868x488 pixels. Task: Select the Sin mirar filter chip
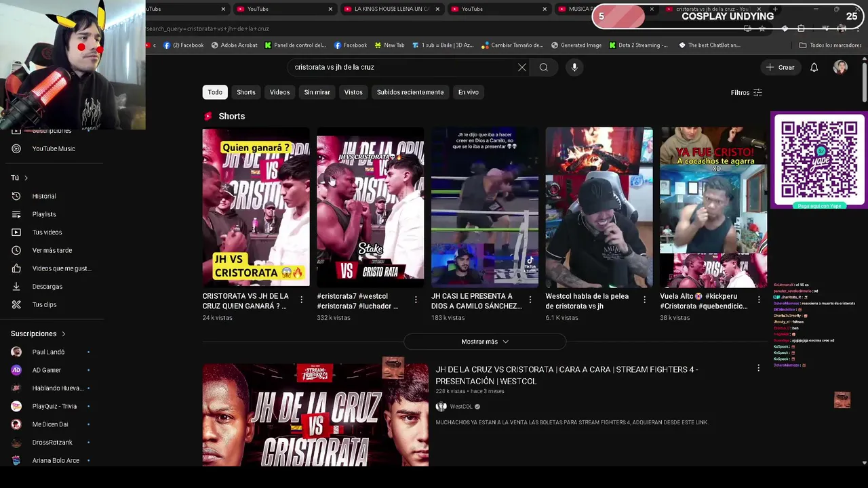(x=317, y=92)
